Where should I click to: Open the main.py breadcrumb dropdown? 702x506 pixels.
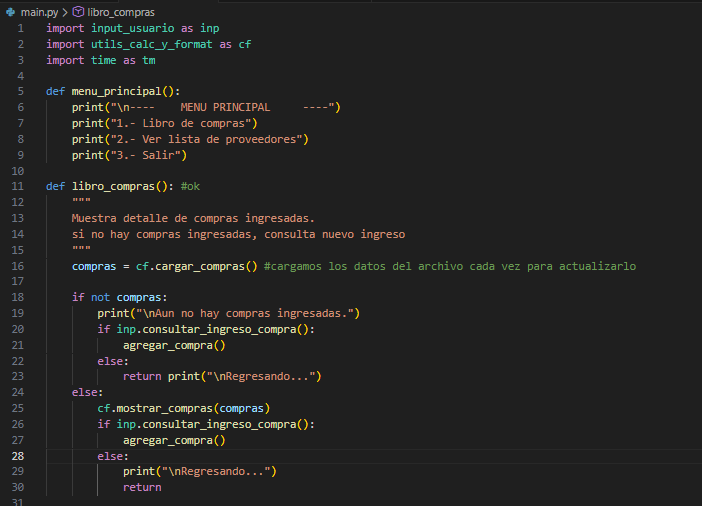click(x=37, y=11)
